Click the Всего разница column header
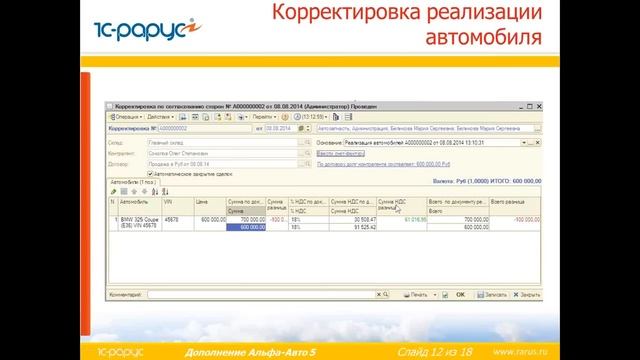The image size is (640, 360). click(x=515, y=207)
